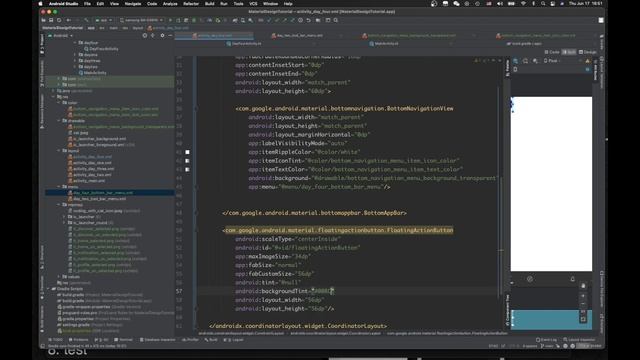Click the volume icon in menu bar

click(500, 4)
